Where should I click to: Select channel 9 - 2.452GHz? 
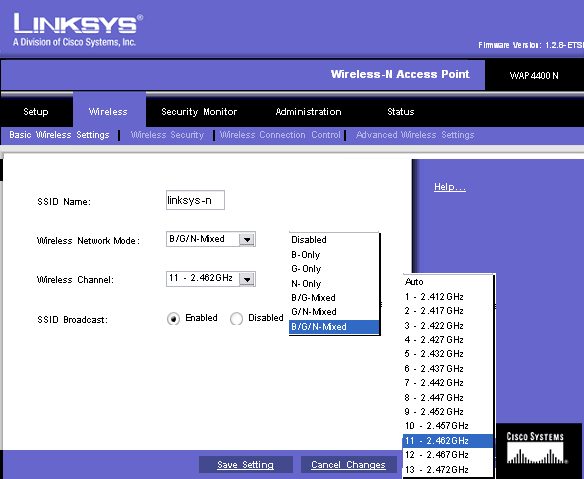coord(448,412)
